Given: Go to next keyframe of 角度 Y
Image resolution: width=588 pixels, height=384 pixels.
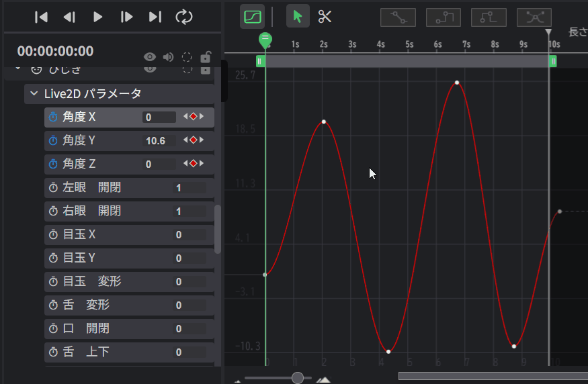Looking at the screenshot, I should pos(202,140).
